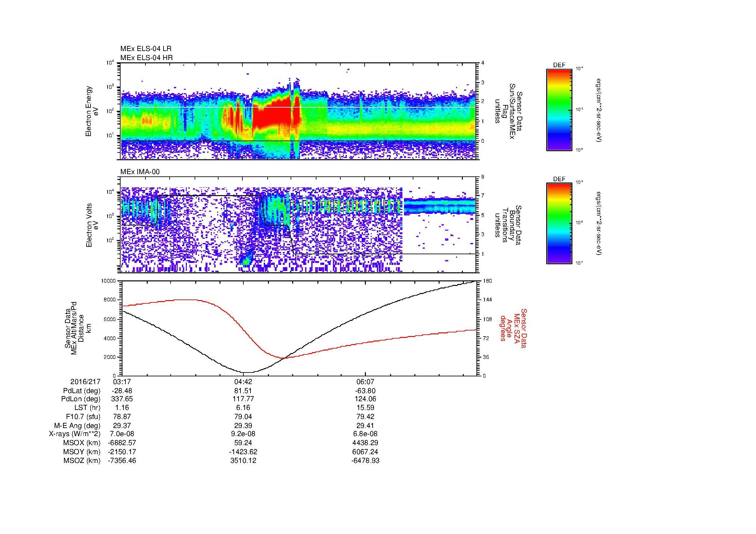This screenshot has width=756, height=534.
Task: Click the 'LST (hr)' row label
Action: click(87, 408)
